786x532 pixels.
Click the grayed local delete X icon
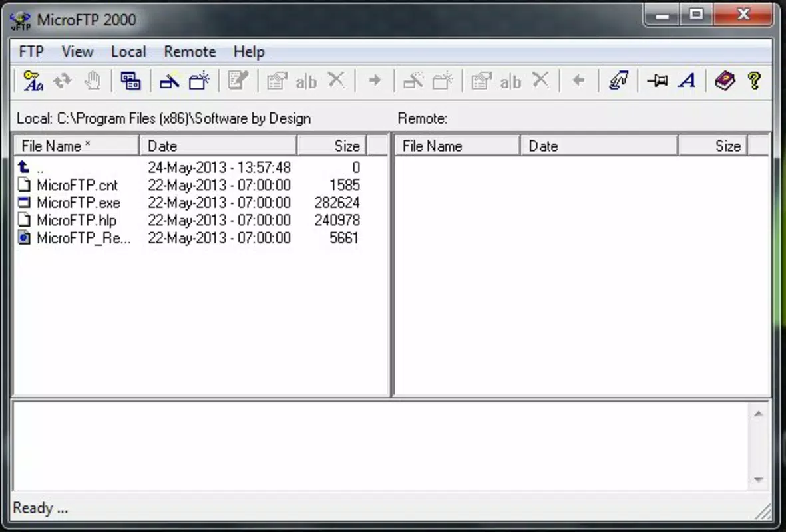click(x=336, y=80)
